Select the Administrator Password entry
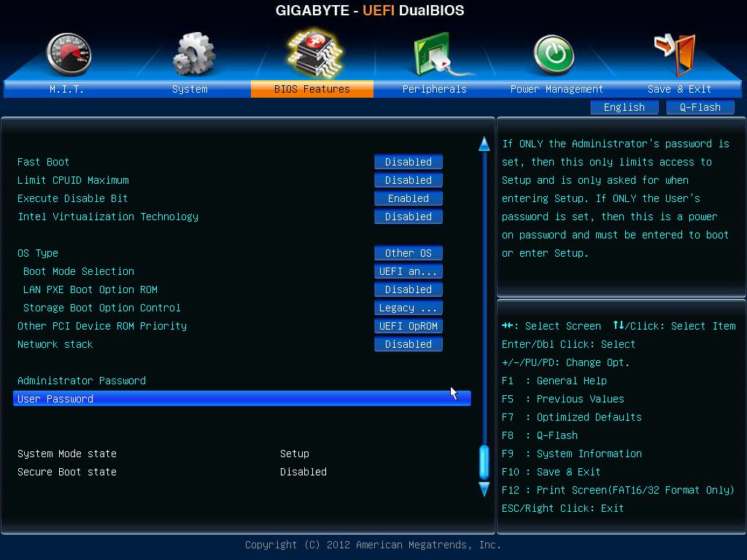Screen dimensions: 747x560 coord(82,381)
